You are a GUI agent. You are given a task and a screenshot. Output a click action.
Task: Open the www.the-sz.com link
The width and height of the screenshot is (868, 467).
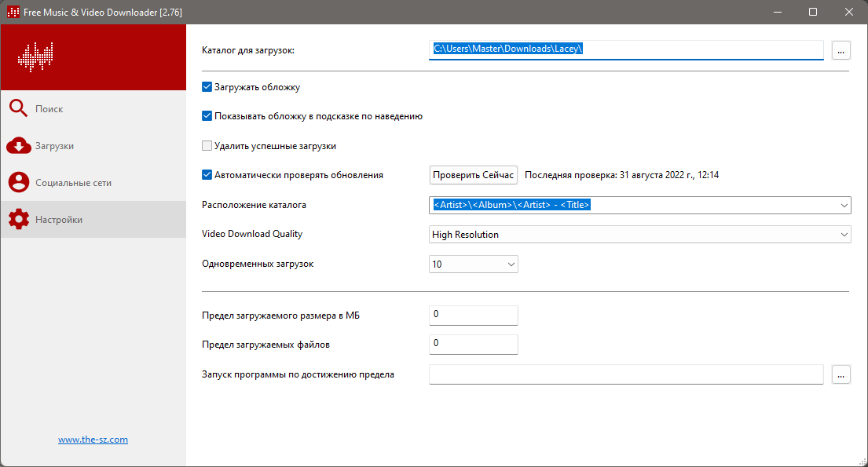[x=93, y=440]
